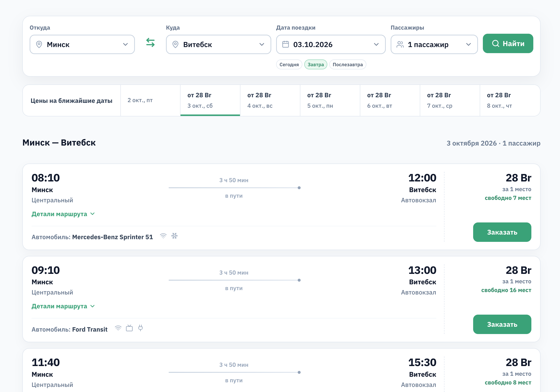This screenshot has width=560, height=392.
Task: Click the passengers icon in Пассажиры field
Action: [400, 44]
